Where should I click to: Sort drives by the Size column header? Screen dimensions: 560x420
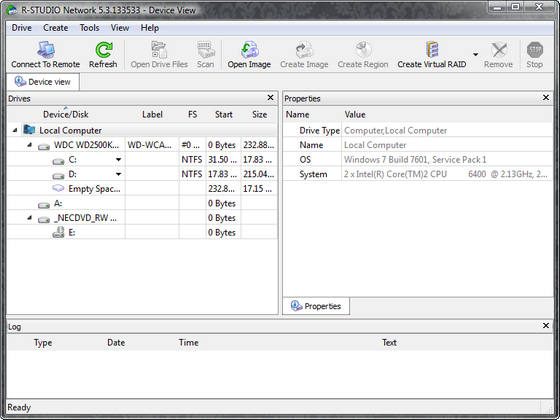[259, 115]
